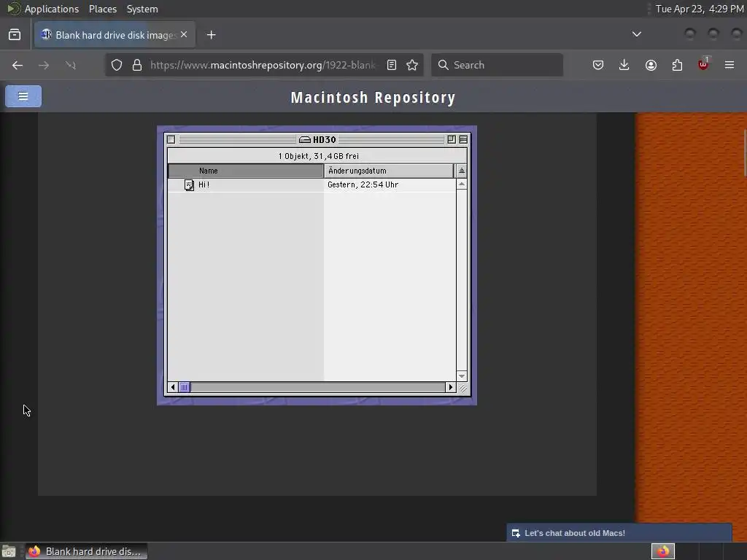Viewport: 747px width, 560px height.
Task: Open the Extensions puzzle icon
Action: [x=677, y=65]
